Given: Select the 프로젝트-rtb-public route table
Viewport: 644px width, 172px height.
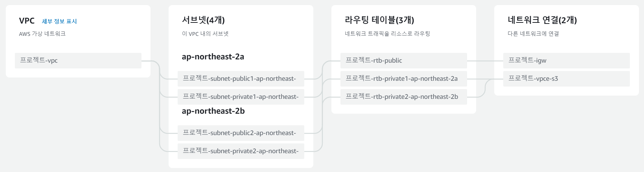Looking at the screenshot, I should (403, 60).
